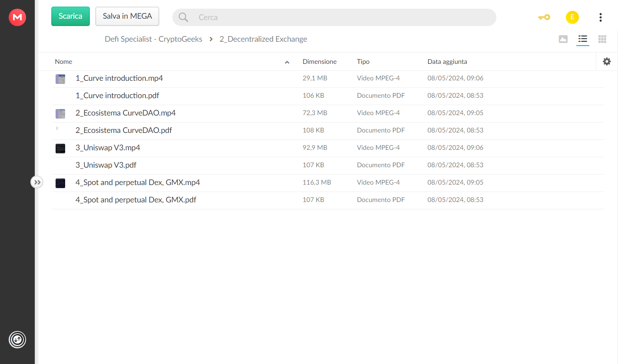This screenshot has height=364, width=618.
Task: Switch to grid thumbnail view
Action: click(602, 39)
